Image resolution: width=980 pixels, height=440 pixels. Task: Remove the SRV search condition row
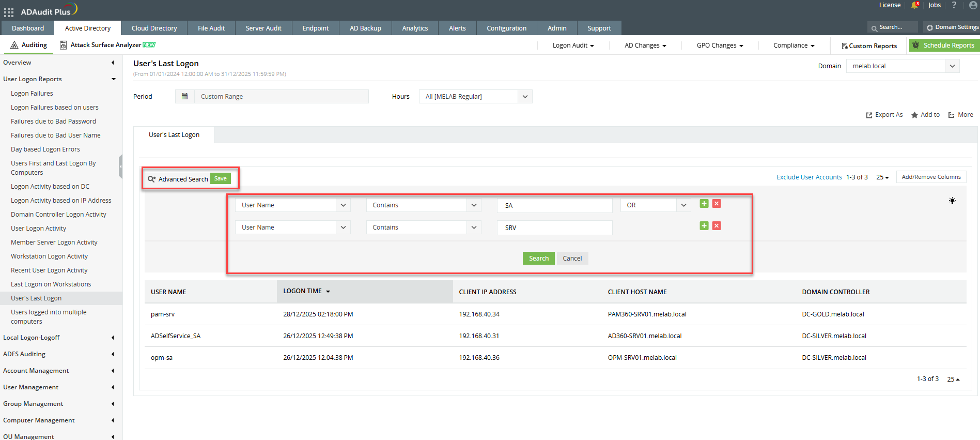pyautogui.click(x=717, y=226)
